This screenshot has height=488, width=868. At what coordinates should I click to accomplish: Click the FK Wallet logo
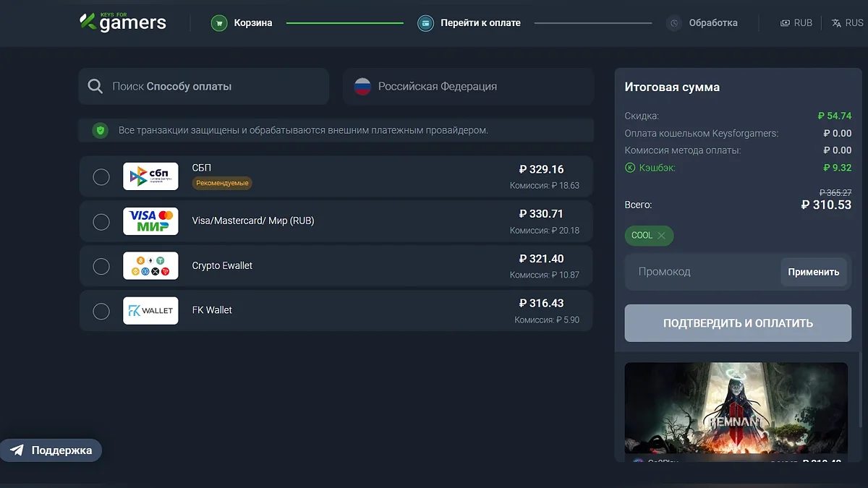coord(150,311)
